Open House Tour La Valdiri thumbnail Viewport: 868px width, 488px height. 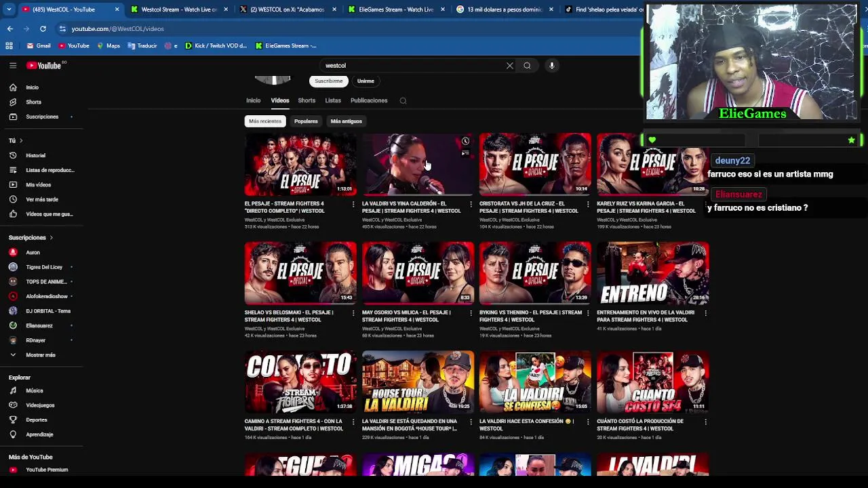point(418,382)
